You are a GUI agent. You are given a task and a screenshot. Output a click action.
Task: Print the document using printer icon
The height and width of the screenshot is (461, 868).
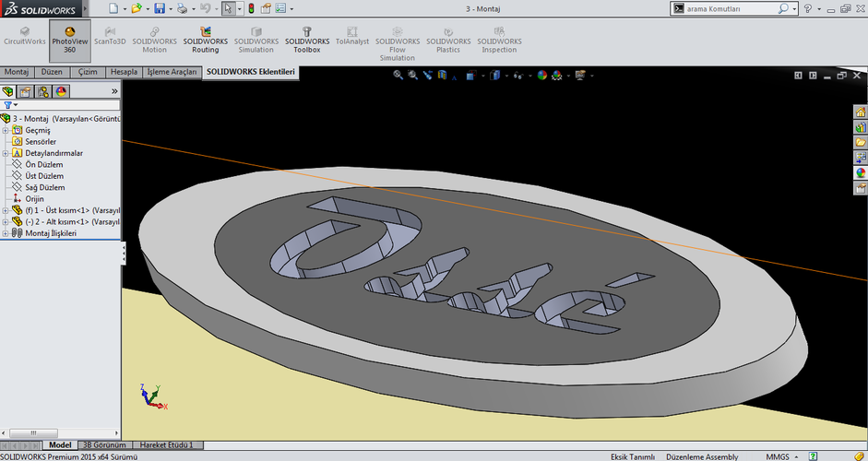pyautogui.click(x=182, y=8)
